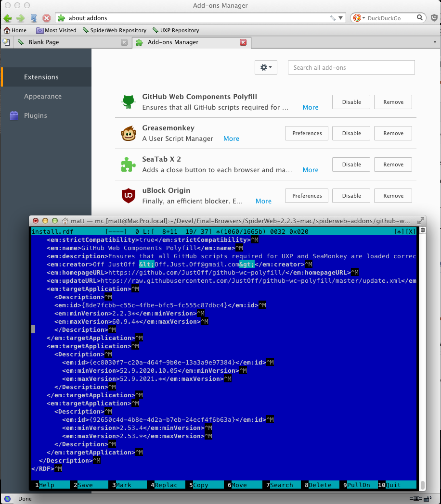The height and width of the screenshot is (504, 441).
Task: Open the uBlock Origin toolbar shield icon
Action: 434,18
